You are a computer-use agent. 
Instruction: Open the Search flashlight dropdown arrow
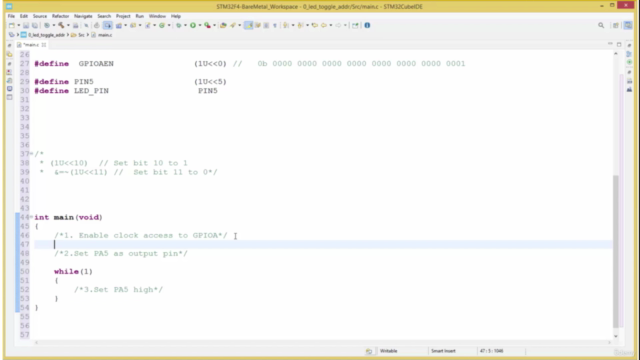(240, 25)
